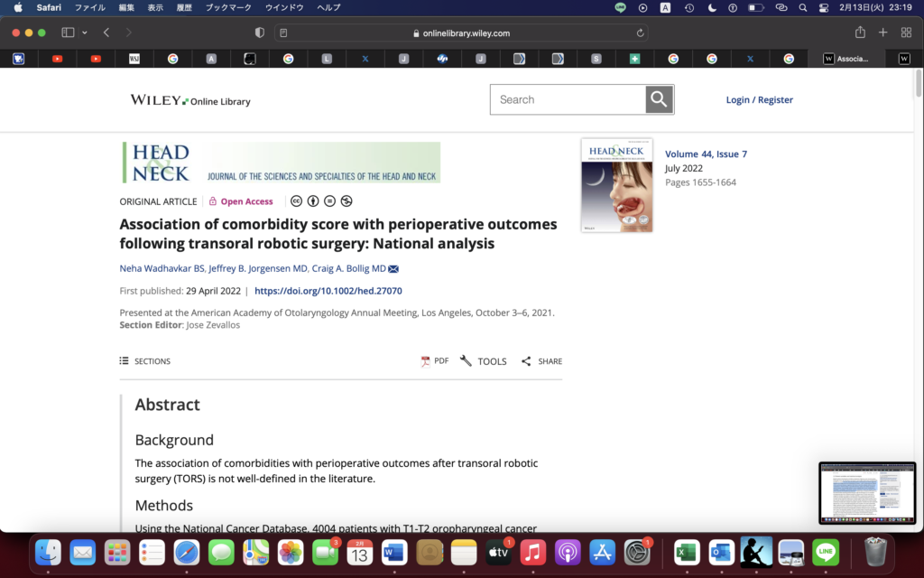Click the Head & Neck journal cover thumbnail

617,185
